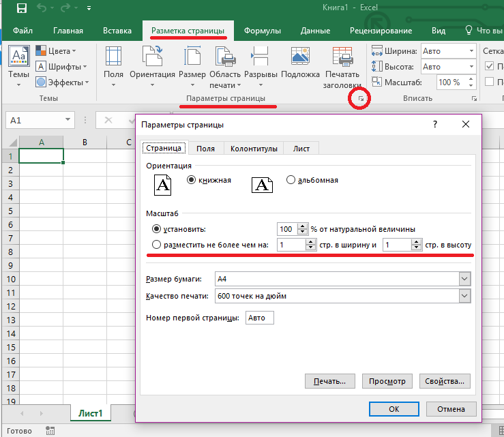Open the Область печати print area menu

225,67
